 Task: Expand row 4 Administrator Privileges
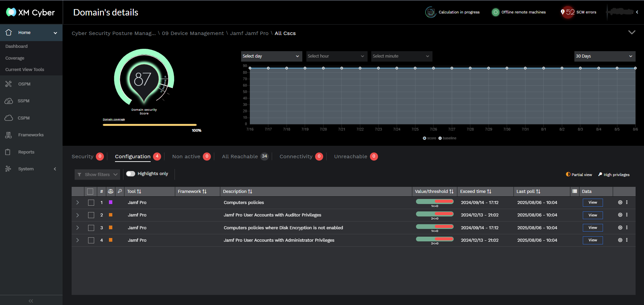tap(77, 240)
